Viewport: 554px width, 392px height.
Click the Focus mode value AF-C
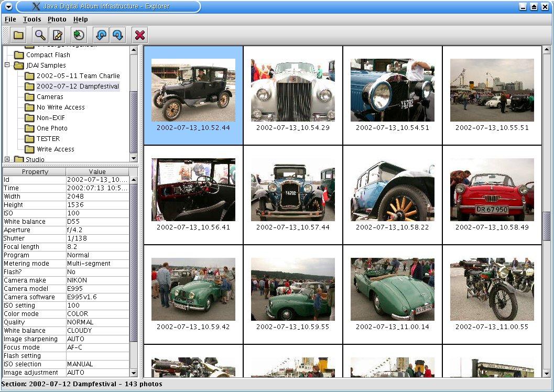pyautogui.click(x=97, y=347)
